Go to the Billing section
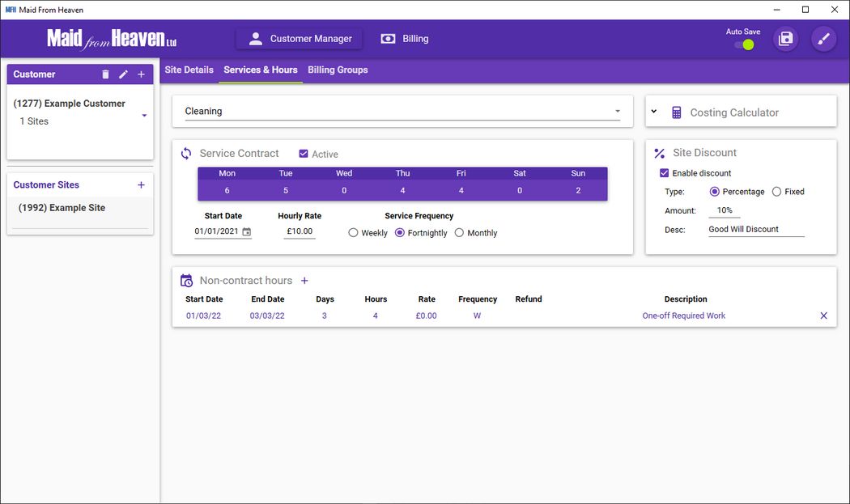850x504 pixels. 405,39
